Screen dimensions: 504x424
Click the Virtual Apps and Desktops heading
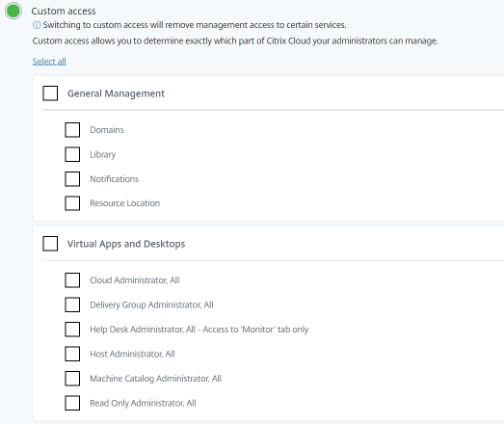pos(126,244)
